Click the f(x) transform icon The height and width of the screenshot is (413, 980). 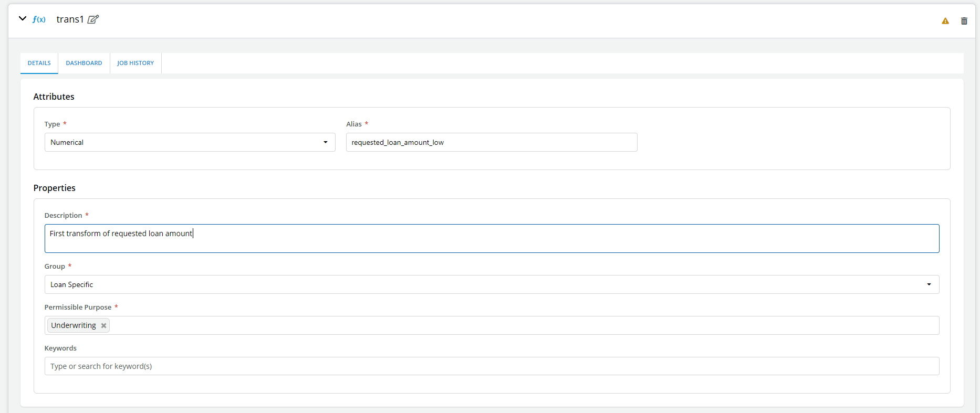[39, 19]
